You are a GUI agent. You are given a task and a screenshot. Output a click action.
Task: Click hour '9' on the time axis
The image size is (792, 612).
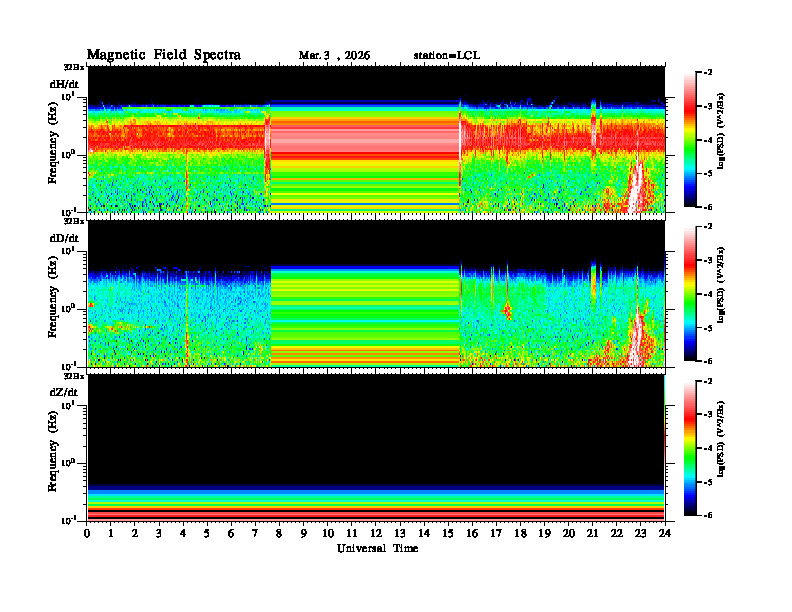[x=304, y=534]
